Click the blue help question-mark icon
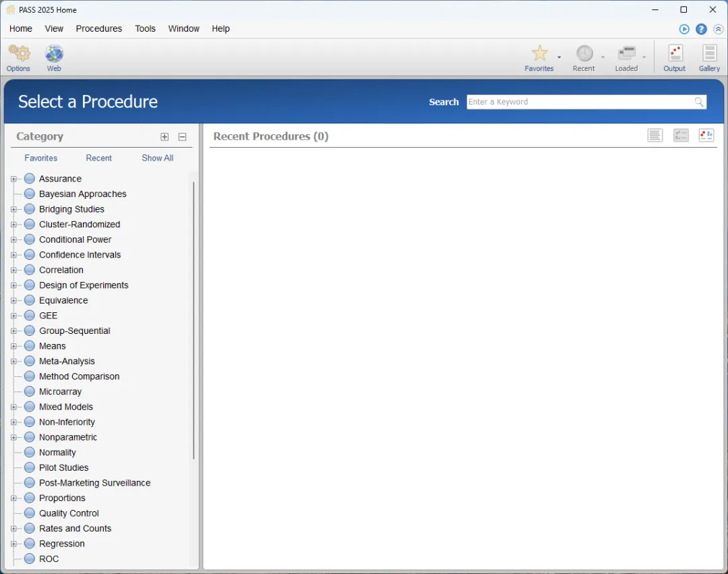The width and height of the screenshot is (728, 574). tap(701, 29)
